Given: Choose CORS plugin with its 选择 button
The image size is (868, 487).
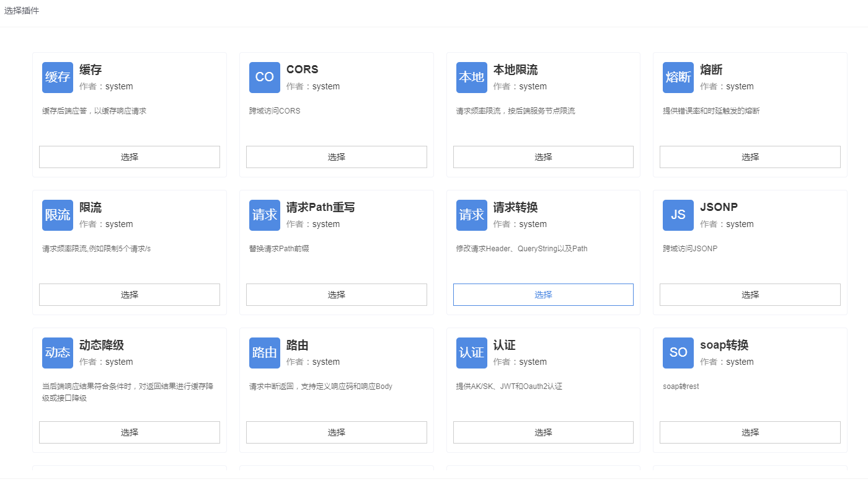Looking at the screenshot, I should tap(337, 157).
